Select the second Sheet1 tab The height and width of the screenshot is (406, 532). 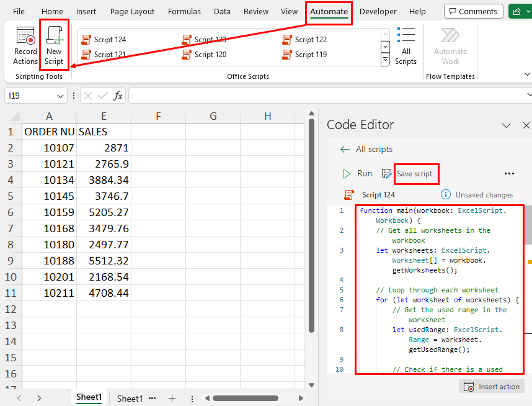coord(130,399)
